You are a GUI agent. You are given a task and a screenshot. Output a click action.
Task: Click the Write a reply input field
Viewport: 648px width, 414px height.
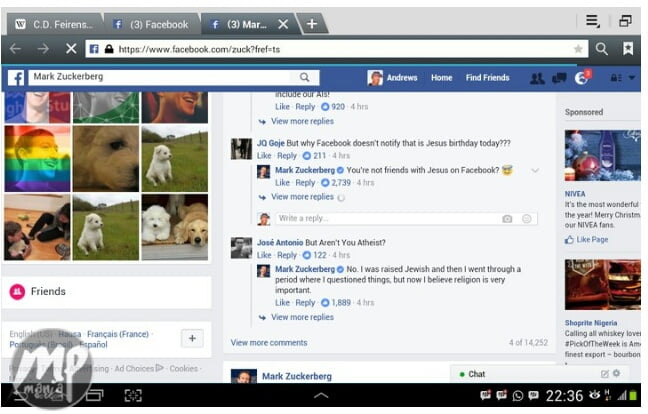point(385,219)
